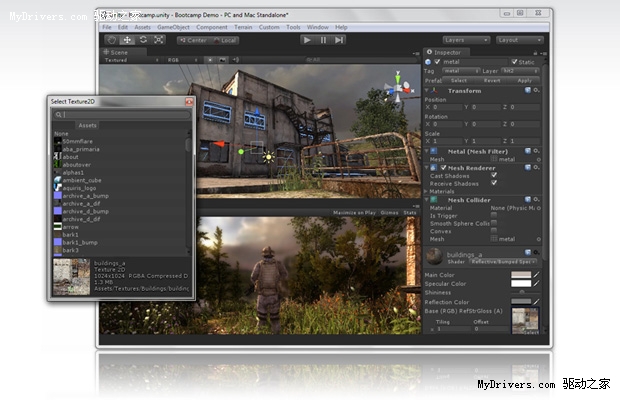620x400 pixels.
Task: Open the Layer dropdown in Inspector
Action: (520, 71)
